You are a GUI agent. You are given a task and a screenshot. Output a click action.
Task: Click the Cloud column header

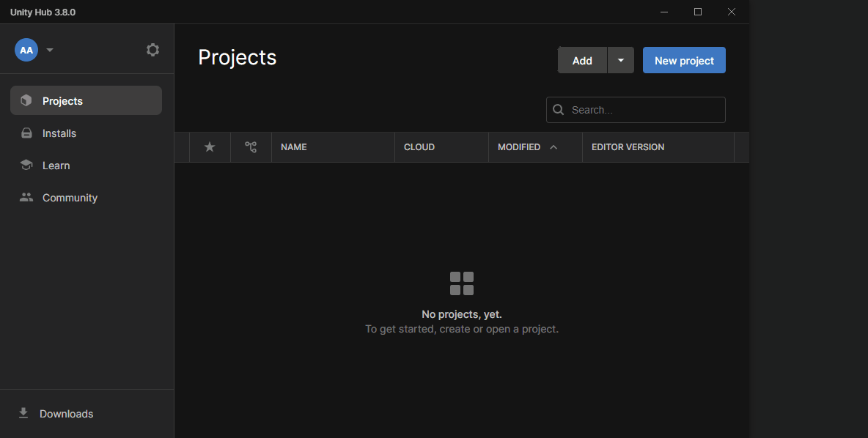click(x=419, y=147)
